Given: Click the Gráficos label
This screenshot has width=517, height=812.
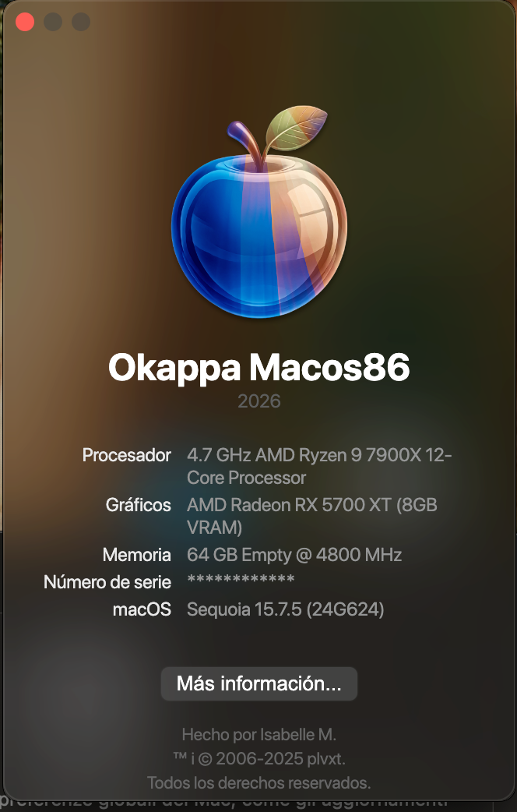Looking at the screenshot, I should point(138,505).
